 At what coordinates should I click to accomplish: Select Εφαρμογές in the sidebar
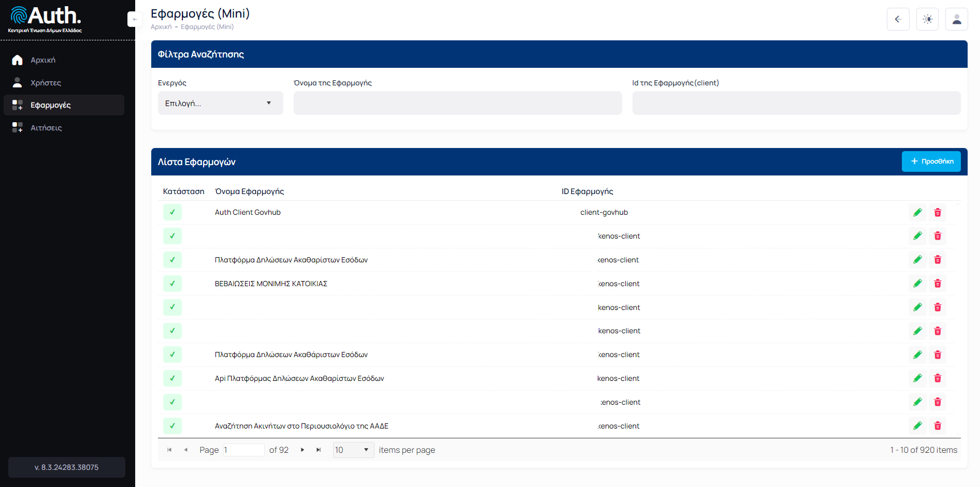click(x=64, y=105)
